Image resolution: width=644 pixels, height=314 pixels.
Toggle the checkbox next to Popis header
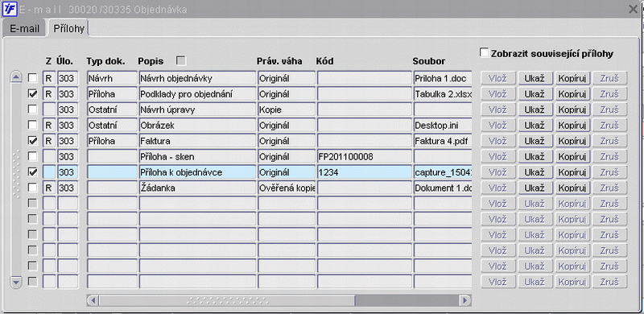tap(180, 61)
